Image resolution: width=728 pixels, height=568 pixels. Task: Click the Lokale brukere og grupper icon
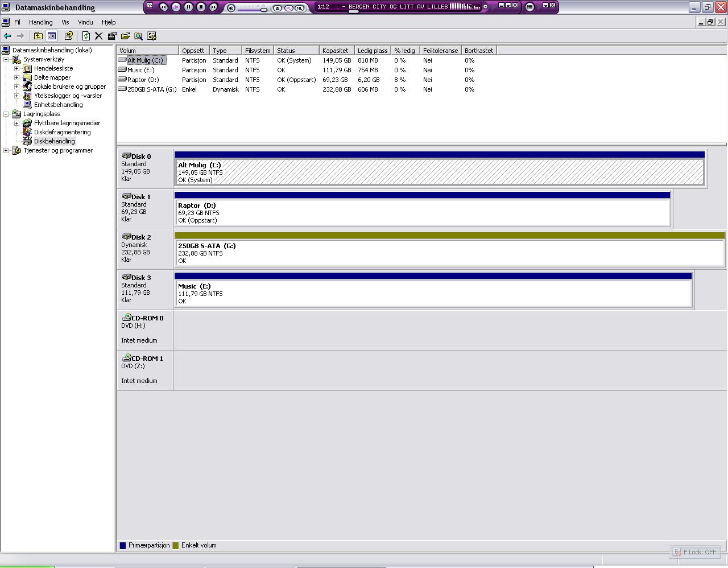tap(27, 87)
